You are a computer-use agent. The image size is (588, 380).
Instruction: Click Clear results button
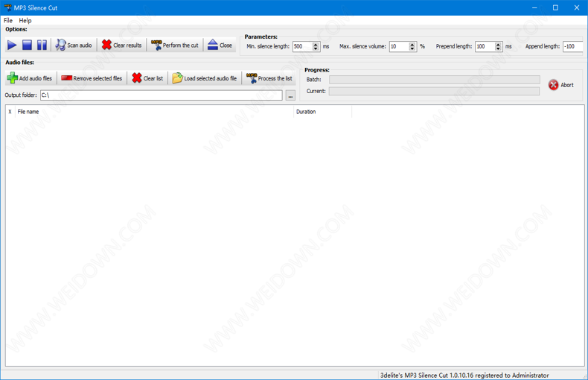[x=122, y=45]
